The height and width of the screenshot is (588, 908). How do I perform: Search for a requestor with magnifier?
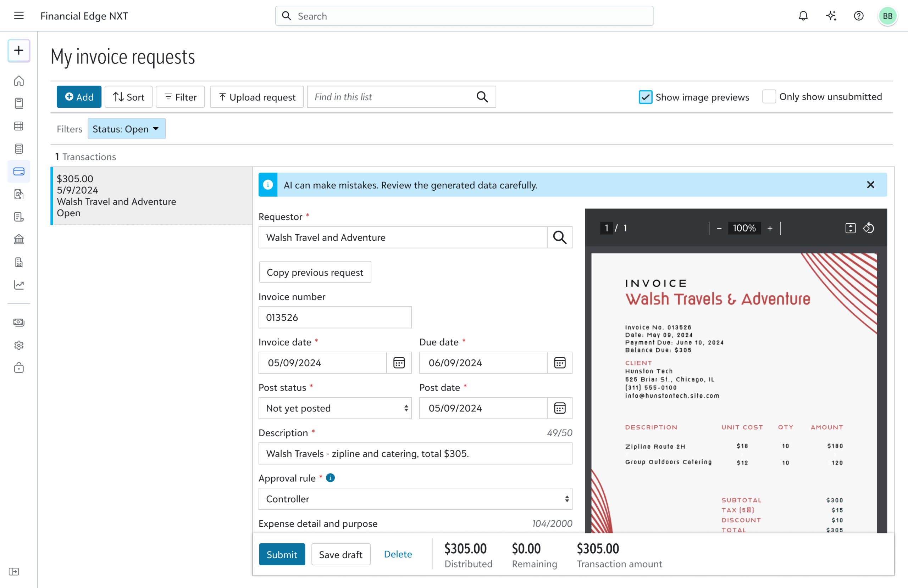pyautogui.click(x=559, y=237)
